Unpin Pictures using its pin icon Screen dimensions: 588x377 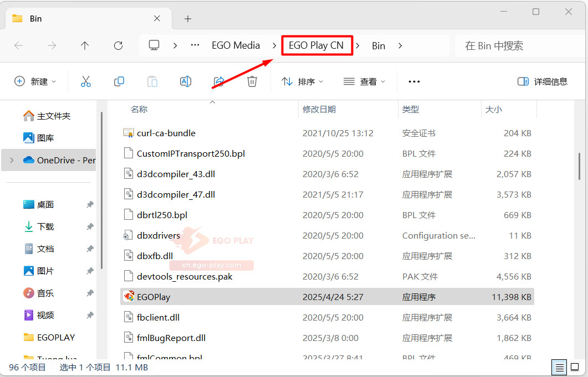(x=90, y=271)
